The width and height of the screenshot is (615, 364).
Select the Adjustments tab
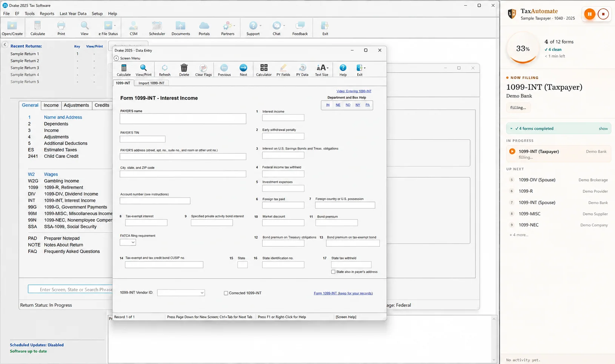pos(76,105)
